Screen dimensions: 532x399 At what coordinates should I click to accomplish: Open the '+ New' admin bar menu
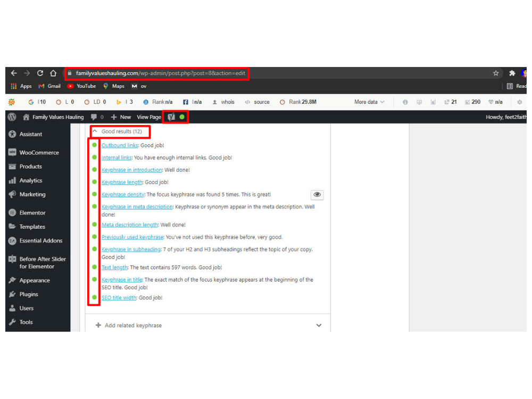tap(121, 117)
